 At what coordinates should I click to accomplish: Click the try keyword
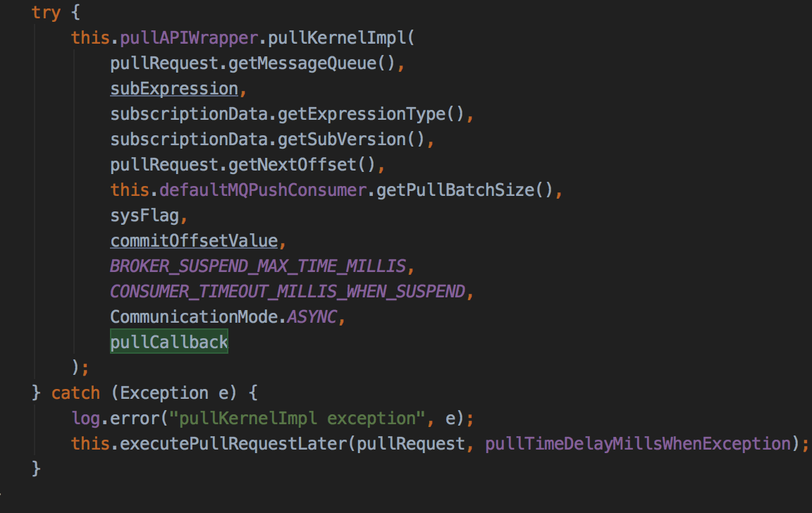tap(46, 13)
